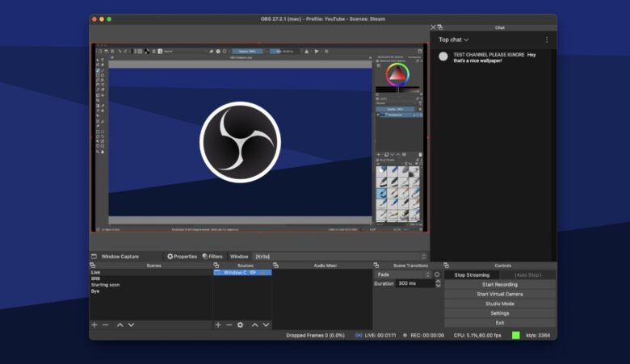
Task: Click the kb/s bitrate status text
Action: coord(538,335)
